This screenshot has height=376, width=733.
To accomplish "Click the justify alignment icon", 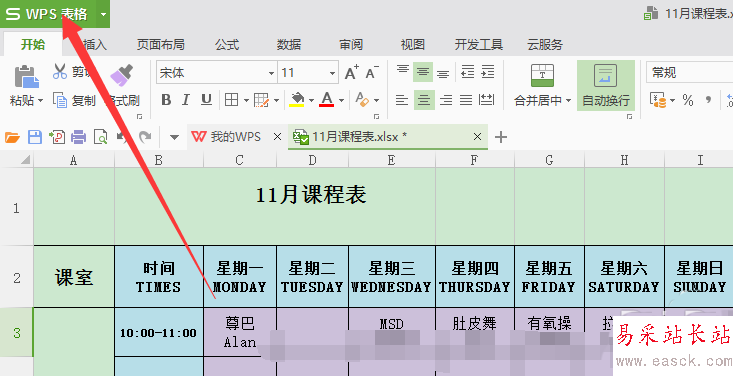I will [466, 100].
